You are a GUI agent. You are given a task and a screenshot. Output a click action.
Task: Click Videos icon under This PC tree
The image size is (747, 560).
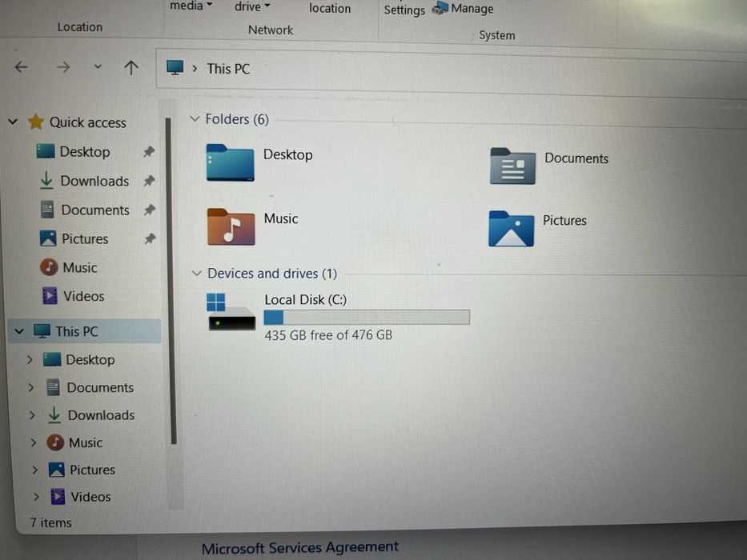(58, 497)
